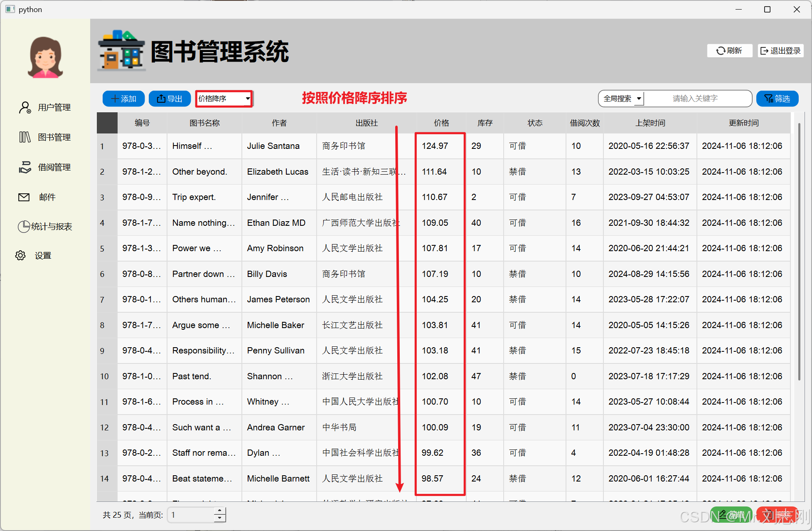
Task: Click the 刷新 refresh button
Action: point(729,51)
